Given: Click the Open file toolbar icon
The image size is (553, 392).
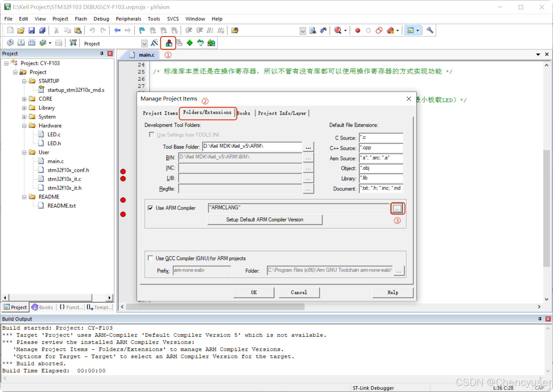Looking at the screenshot, I should coord(21,31).
